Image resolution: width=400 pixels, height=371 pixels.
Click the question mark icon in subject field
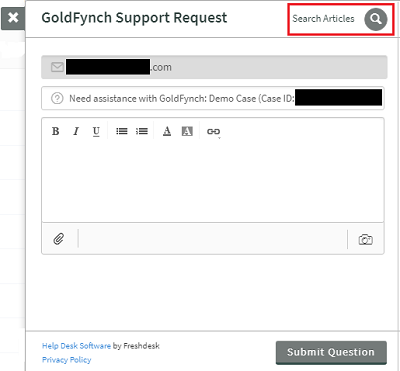(57, 98)
